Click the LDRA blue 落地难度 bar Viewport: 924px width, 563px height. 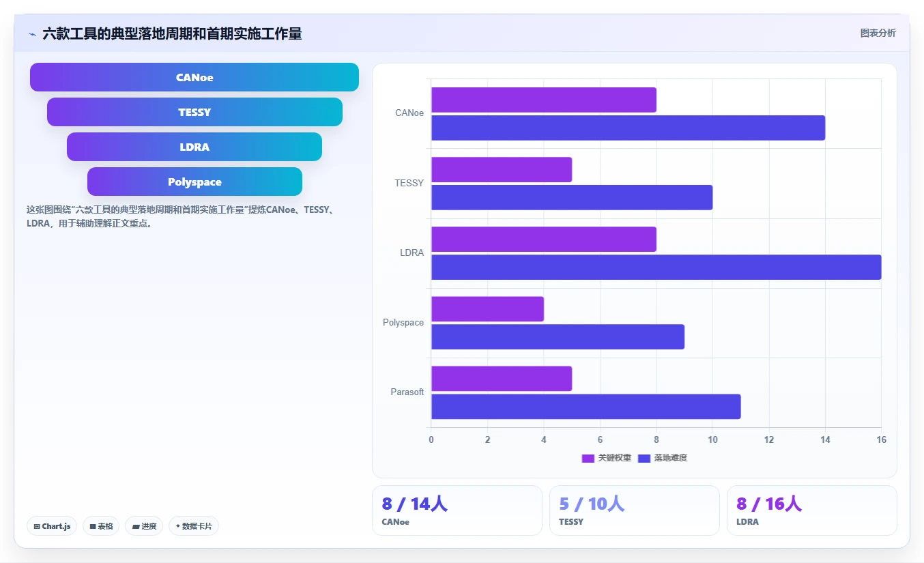tap(656, 267)
